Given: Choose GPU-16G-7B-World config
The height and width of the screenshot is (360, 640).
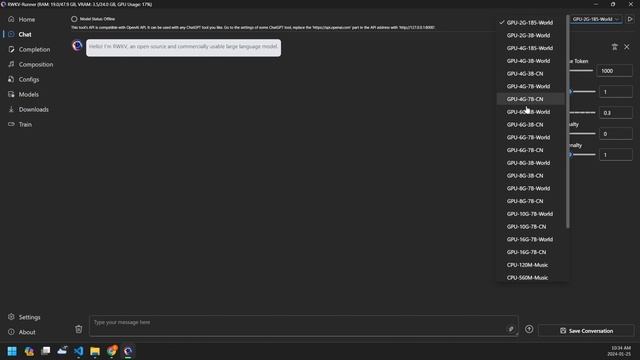Looking at the screenshot, I should (x=530, y=239).
